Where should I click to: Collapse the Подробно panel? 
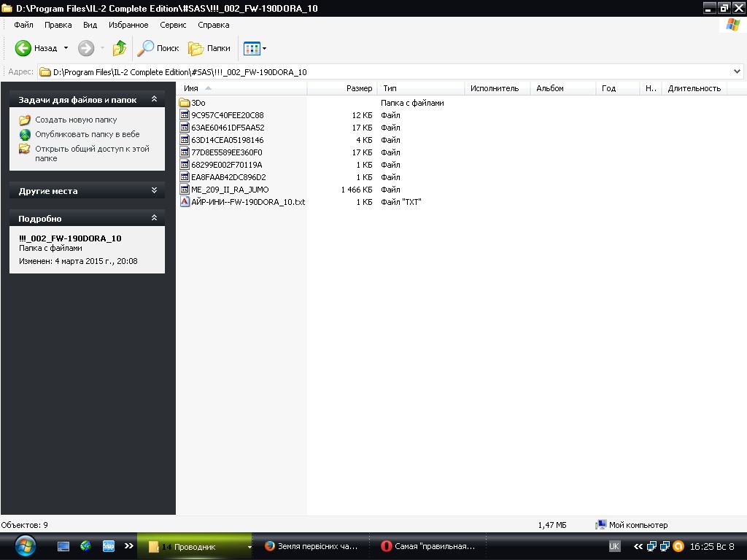pyautogui.click(x=154, y=217)
